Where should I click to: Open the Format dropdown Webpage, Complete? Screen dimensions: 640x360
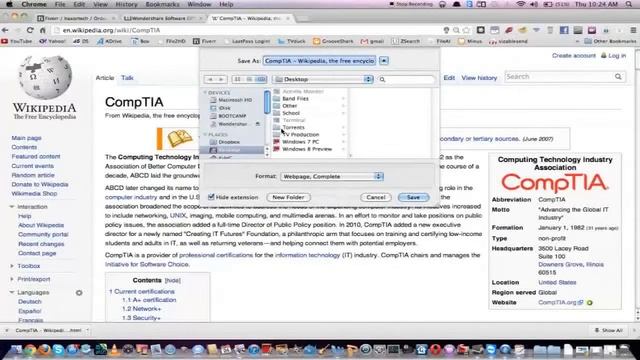332,176
